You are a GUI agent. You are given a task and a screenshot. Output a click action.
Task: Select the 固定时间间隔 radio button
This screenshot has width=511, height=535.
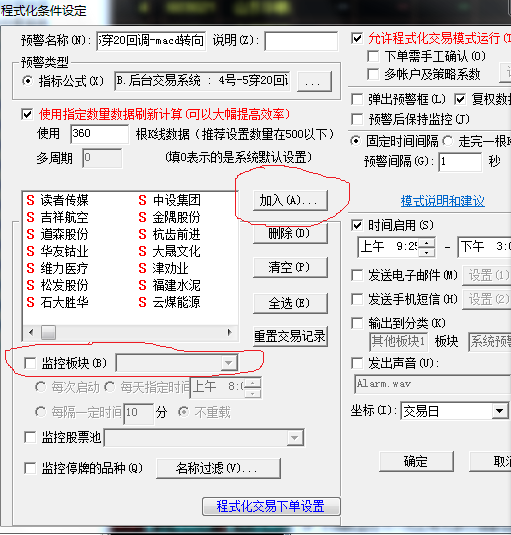356,141
